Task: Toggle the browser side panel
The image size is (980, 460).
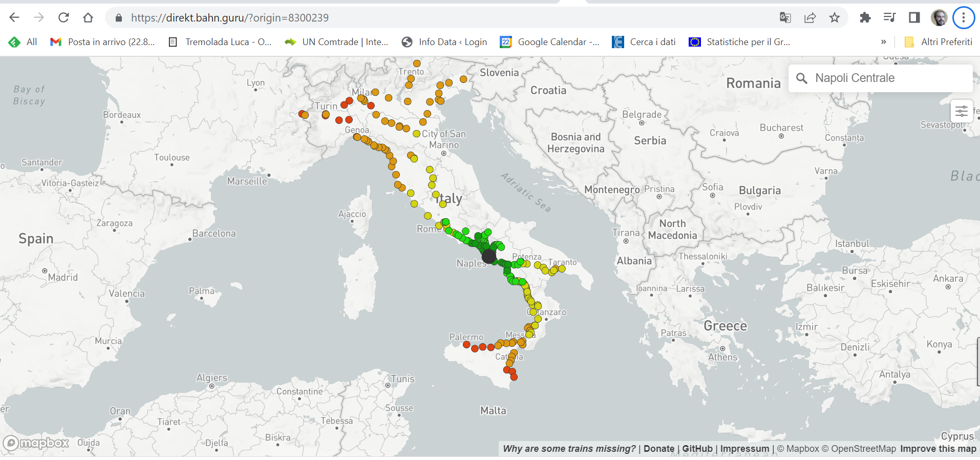Action: 914,18
